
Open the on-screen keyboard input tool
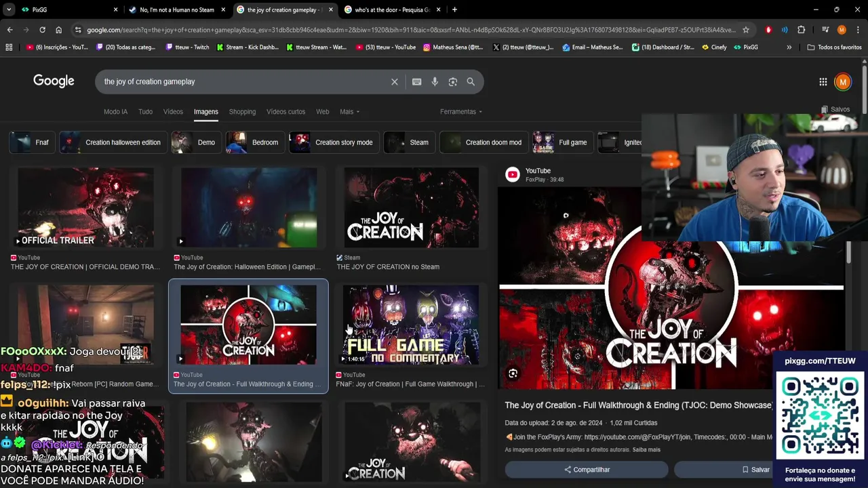coord(416,82)
